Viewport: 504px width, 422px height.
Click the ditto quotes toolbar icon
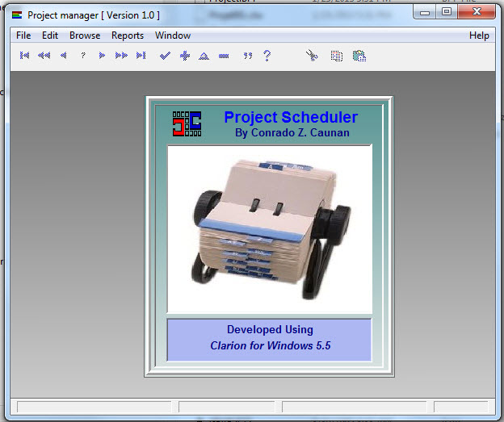pyautogui.click(x=247, y=56)
